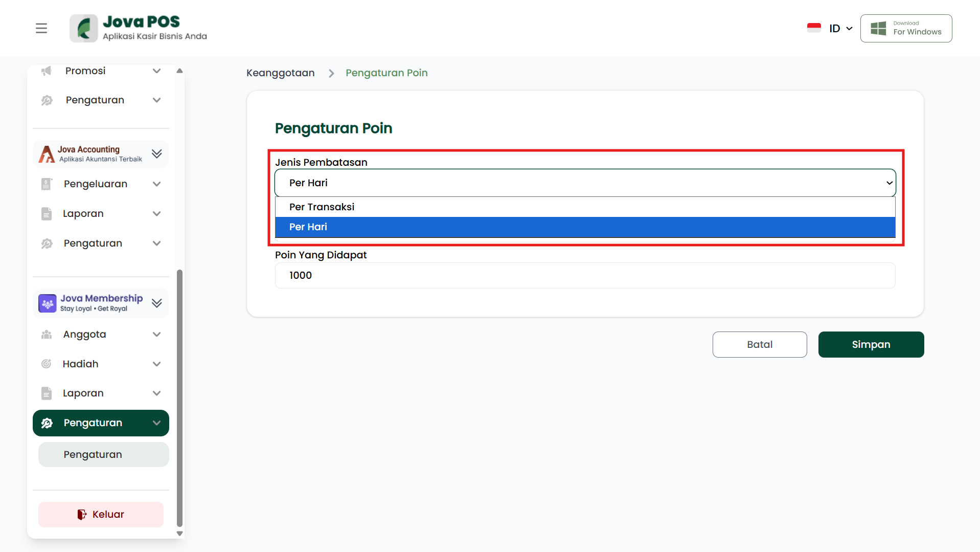Click the Hadiah target icon
Viewport: 980px width, 552px height.
(47, 364)
